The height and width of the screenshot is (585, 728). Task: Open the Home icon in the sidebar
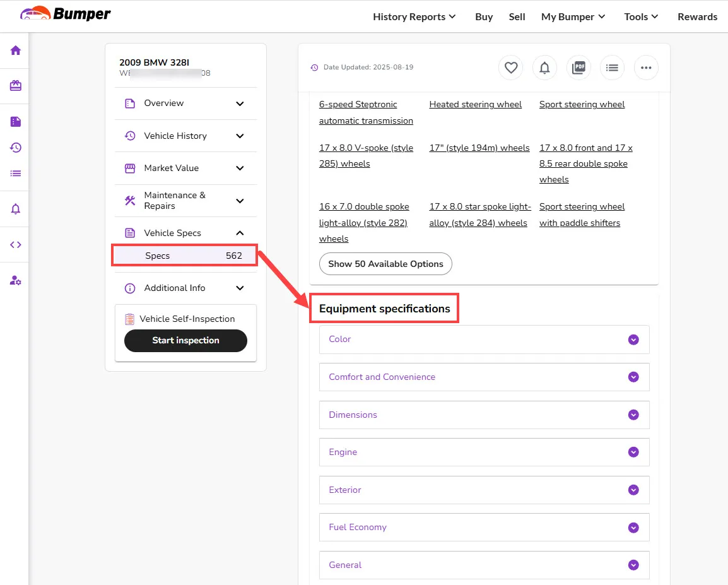coord(14,50)
